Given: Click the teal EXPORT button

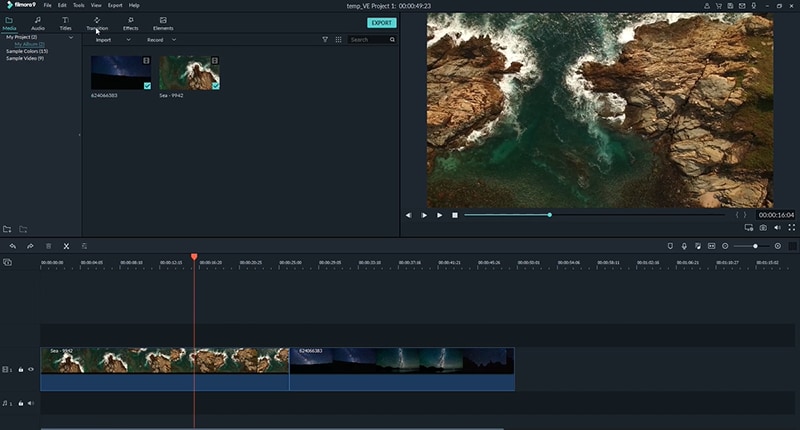Looking at the screenshot, I should tap(382, 23).
